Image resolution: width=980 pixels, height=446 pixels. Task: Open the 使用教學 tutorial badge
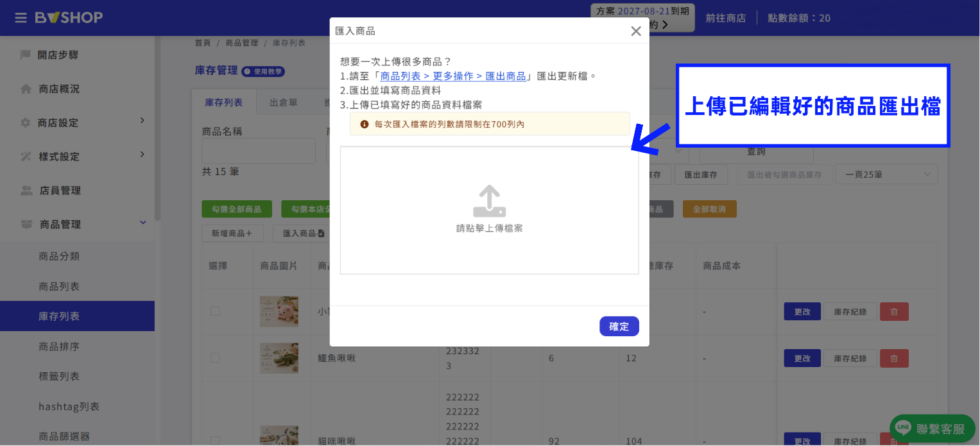pos(263,71)
